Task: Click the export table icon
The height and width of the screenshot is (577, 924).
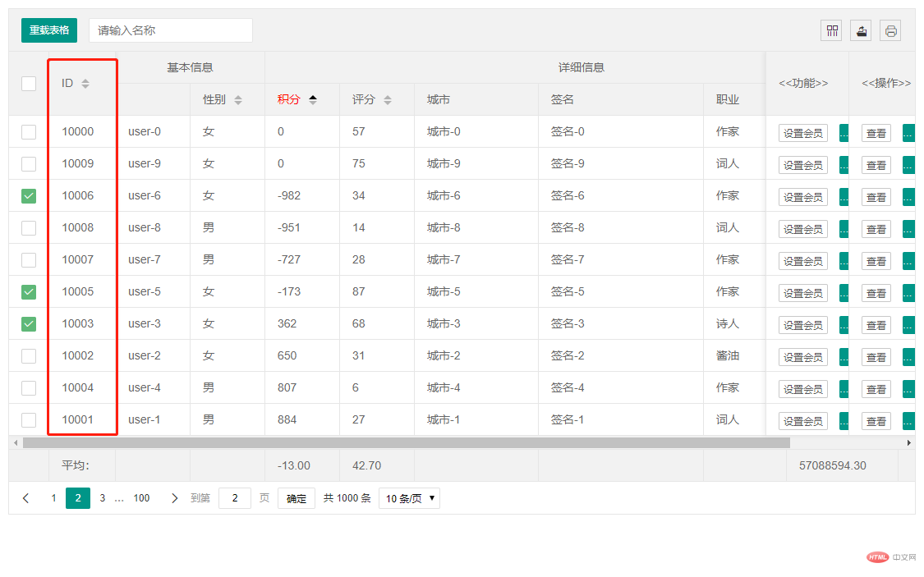Action: (x=861, y=30)
